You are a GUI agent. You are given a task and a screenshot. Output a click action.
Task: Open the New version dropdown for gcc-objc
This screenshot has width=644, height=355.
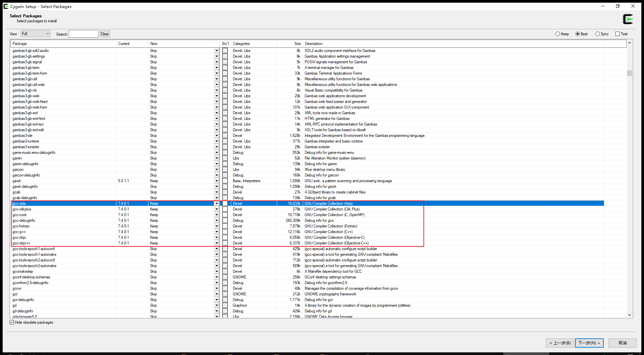(x=217, y=237)
